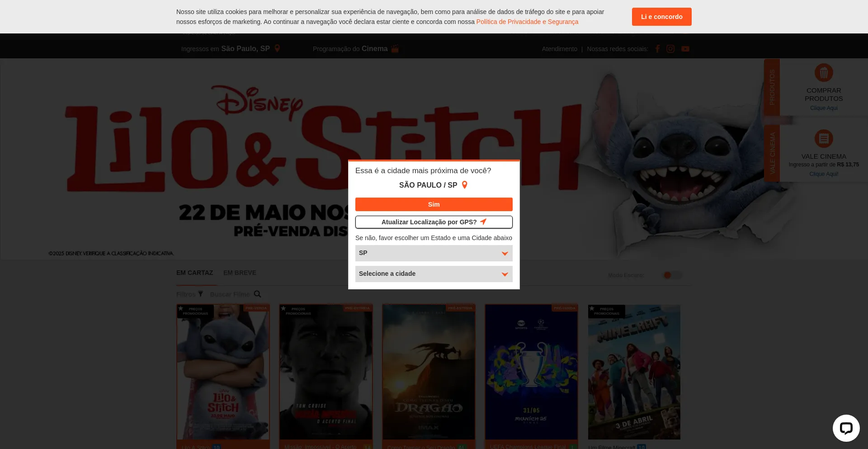Click the popcorn icon beside Cinema
This screenshot has width=868, height=449.
(x=395, y=48)
